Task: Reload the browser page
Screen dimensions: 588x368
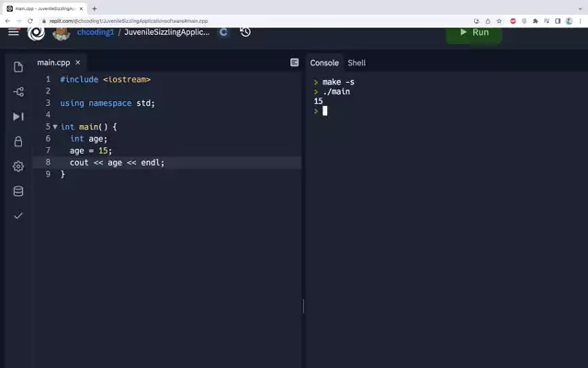Action: (30, 21)
